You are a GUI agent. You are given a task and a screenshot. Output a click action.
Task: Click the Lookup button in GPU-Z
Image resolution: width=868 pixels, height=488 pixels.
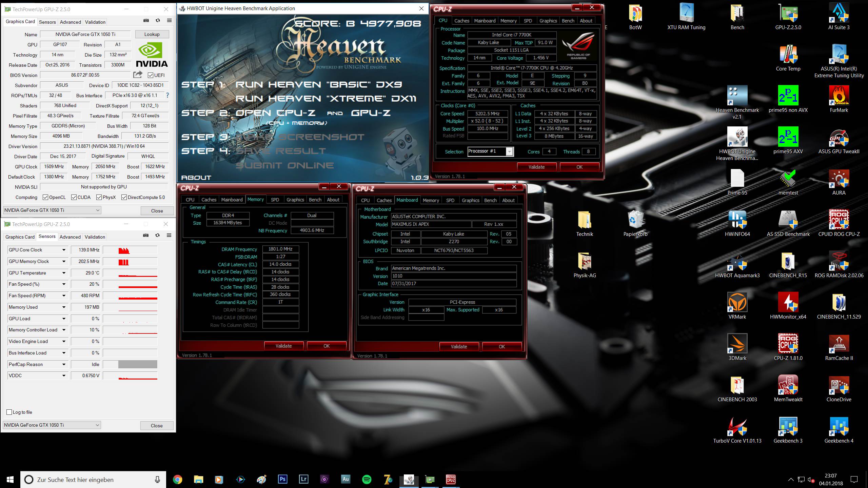point(152,34)
